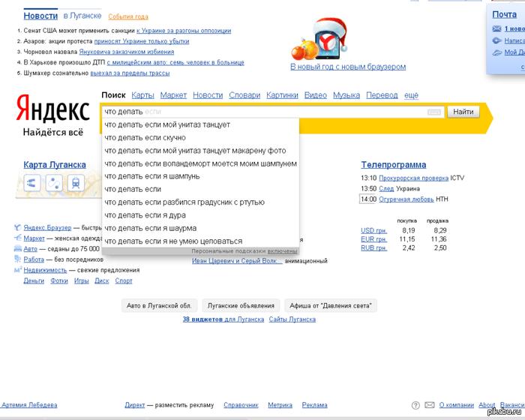Open EUR грн. exchange rate link

[x=373, y=239]
